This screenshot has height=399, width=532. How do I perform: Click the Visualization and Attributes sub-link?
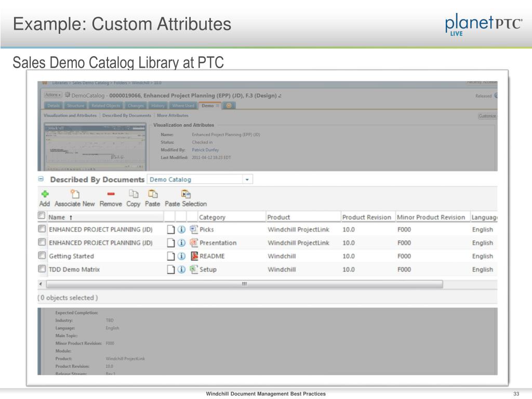[x=70, y=115]
